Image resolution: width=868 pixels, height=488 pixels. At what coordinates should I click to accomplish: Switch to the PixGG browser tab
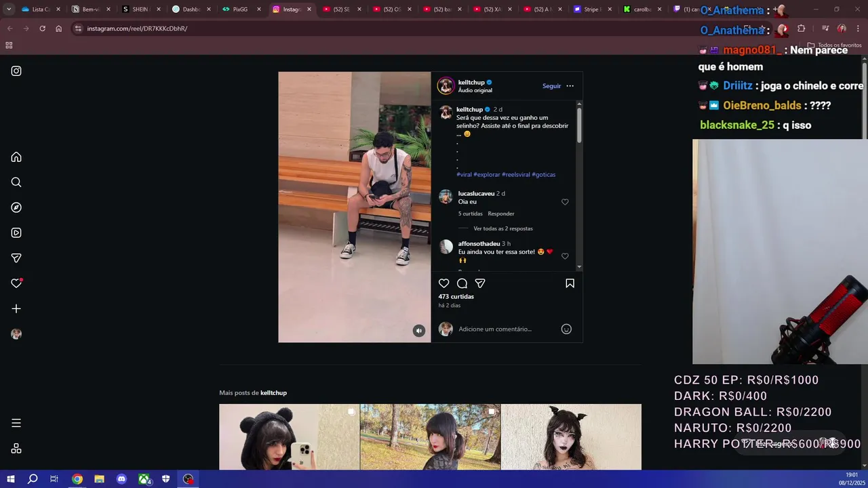240,9
